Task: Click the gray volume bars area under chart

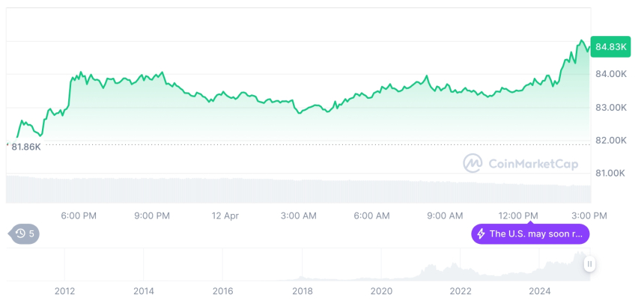Action: point(298,190)
